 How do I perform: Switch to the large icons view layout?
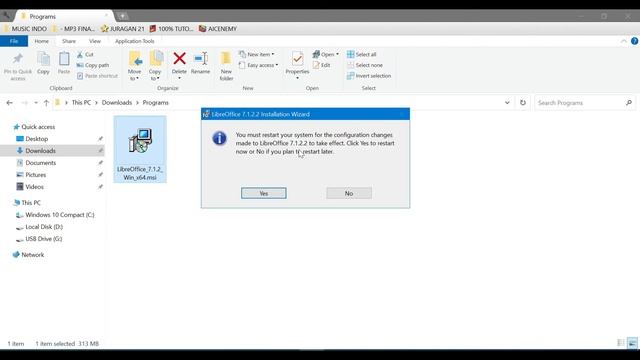pos(632,343)
